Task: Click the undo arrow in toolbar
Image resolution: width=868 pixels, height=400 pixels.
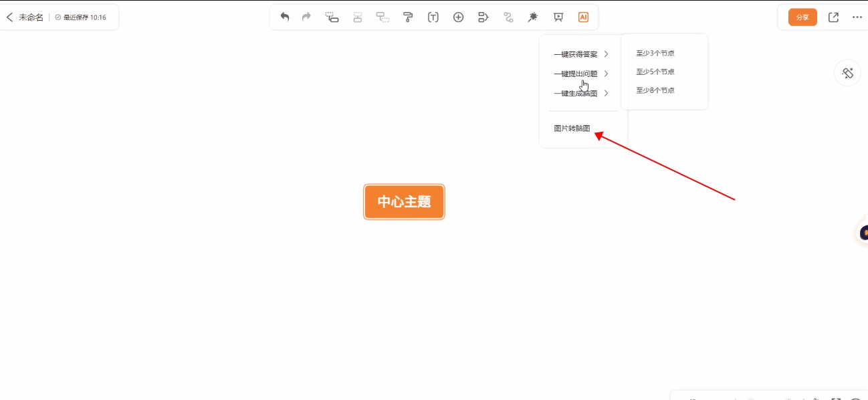Action: coord(285,17)
